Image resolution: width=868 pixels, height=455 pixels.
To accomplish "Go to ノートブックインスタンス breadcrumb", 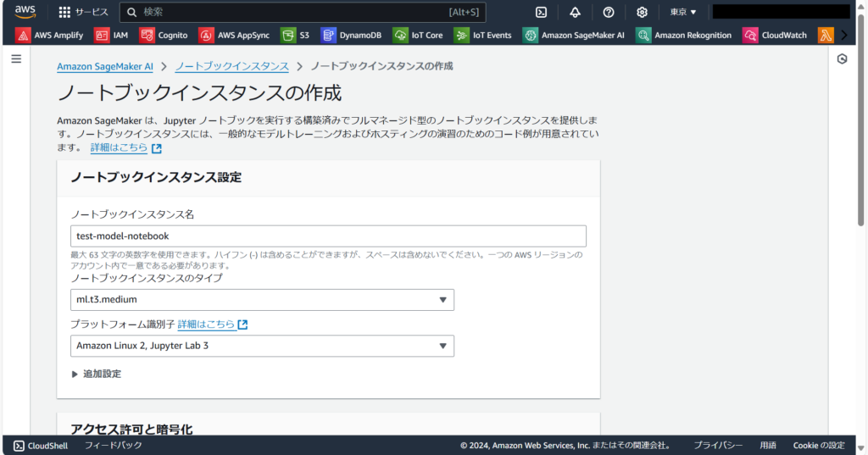I will pos(232,66).
